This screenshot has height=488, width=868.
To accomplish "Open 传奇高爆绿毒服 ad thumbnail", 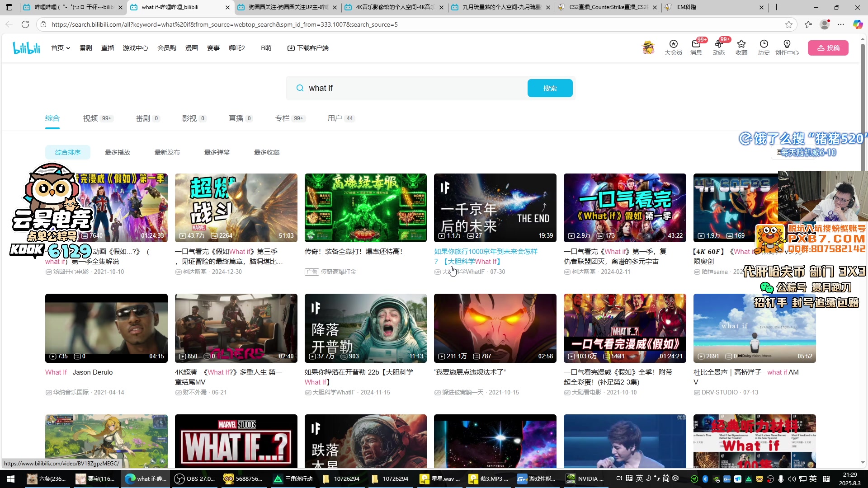I will [366, 208].
